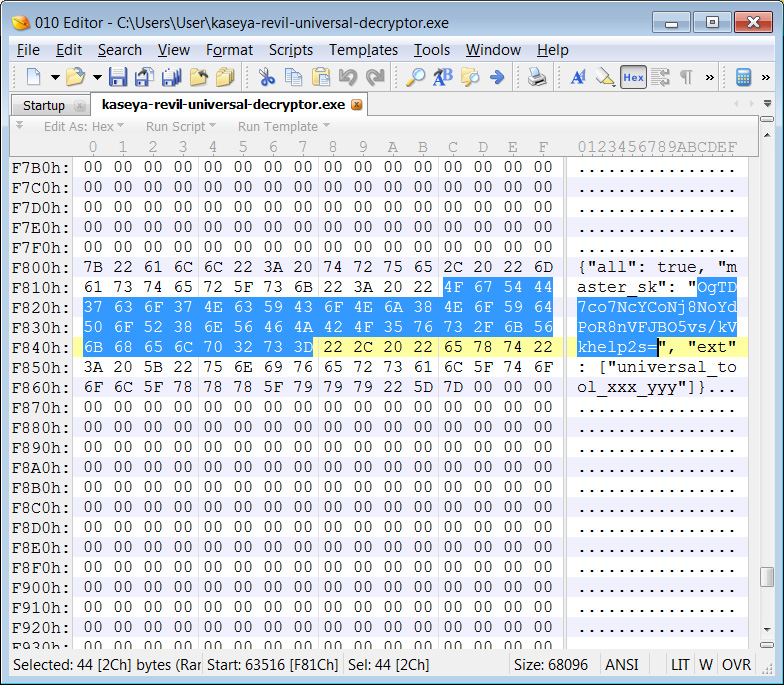Click the Find in Files icon
The height and width of the screenshot is (685, 784).
tap(470, 77)
